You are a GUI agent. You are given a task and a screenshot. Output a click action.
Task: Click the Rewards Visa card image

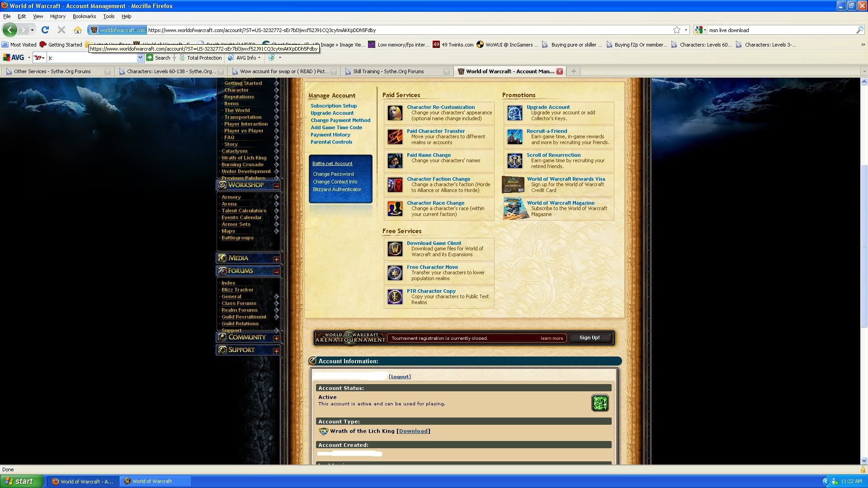pyautogui.click(x=513, y=185)
